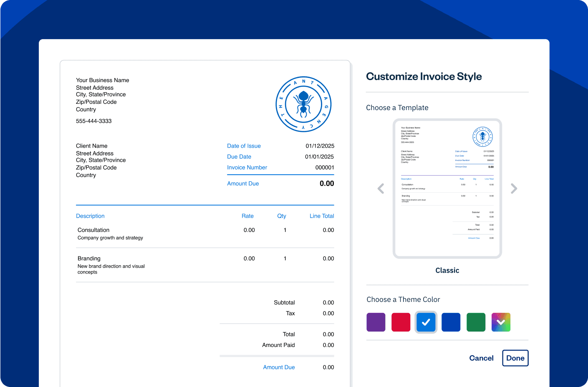Viewport: 588px width, 387px height.
Task: Pick the dark blue theme color
Action: (x=451, y=322)
